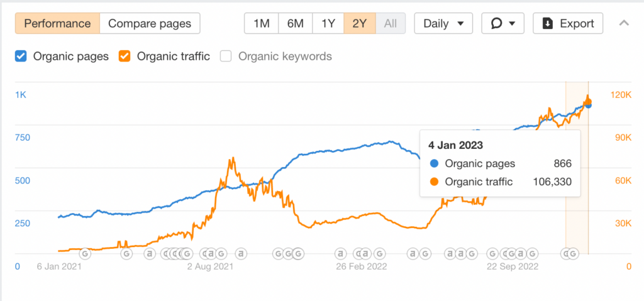Select the 2Y time range

point(360,23)
